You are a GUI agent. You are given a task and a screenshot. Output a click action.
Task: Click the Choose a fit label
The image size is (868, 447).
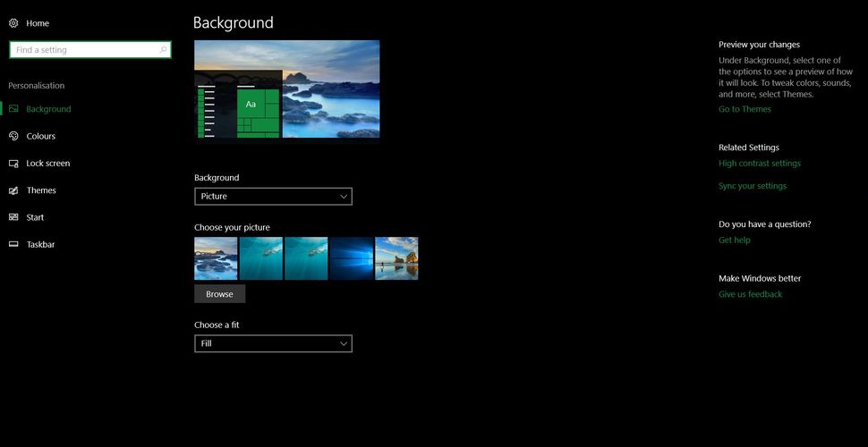pyautogui.click(x=217, y=325)
